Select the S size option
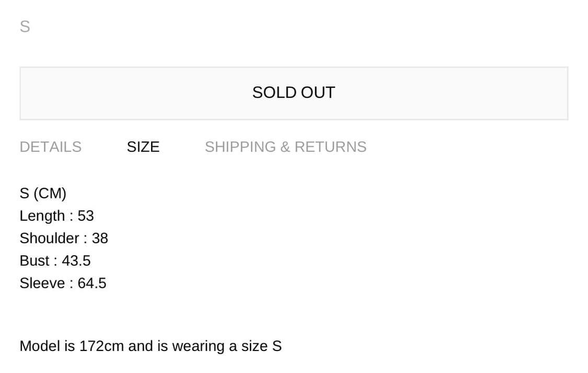Viewport: 588px width, 373px height. point(25,26)
